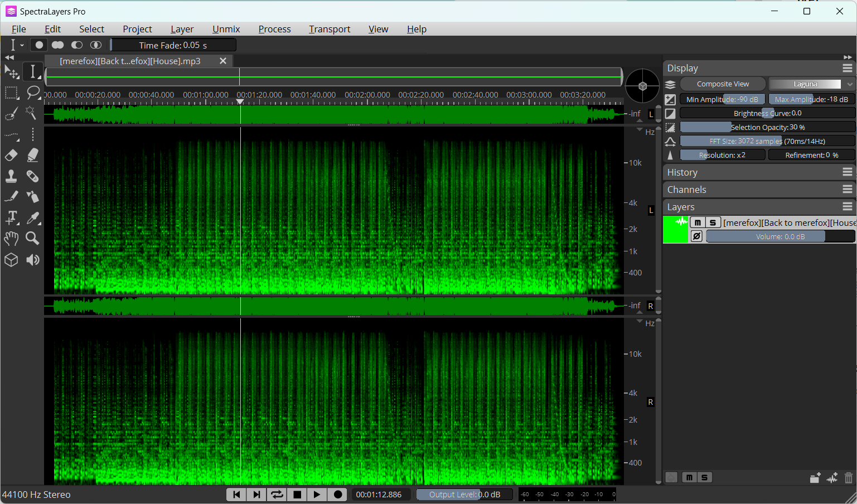Click the Eyedropper tool icon
This screenshot has height=504, width=857.
pos(33,218)
